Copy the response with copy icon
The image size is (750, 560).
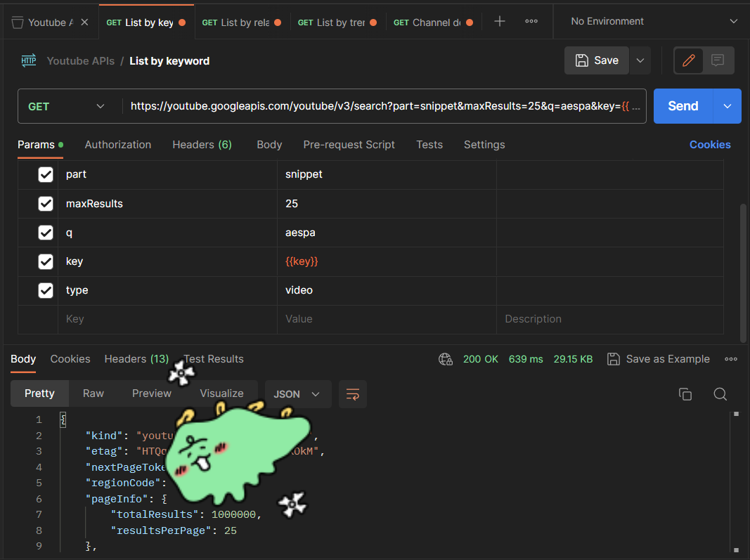coord(685,394)
